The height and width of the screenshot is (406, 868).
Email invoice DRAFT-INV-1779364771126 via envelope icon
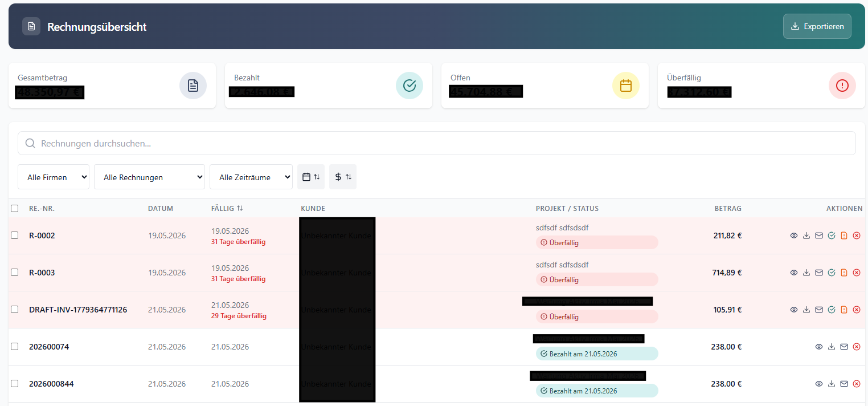819,310
